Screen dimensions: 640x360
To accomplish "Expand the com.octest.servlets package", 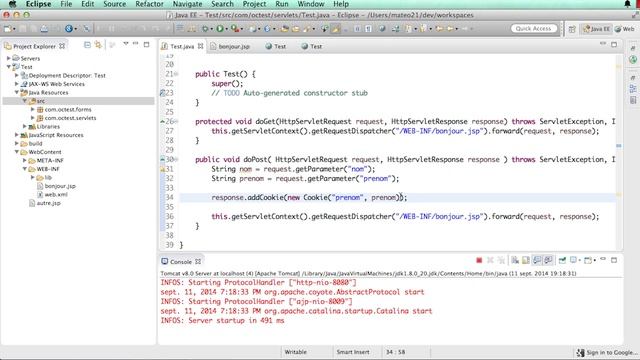I will (33, 118).
